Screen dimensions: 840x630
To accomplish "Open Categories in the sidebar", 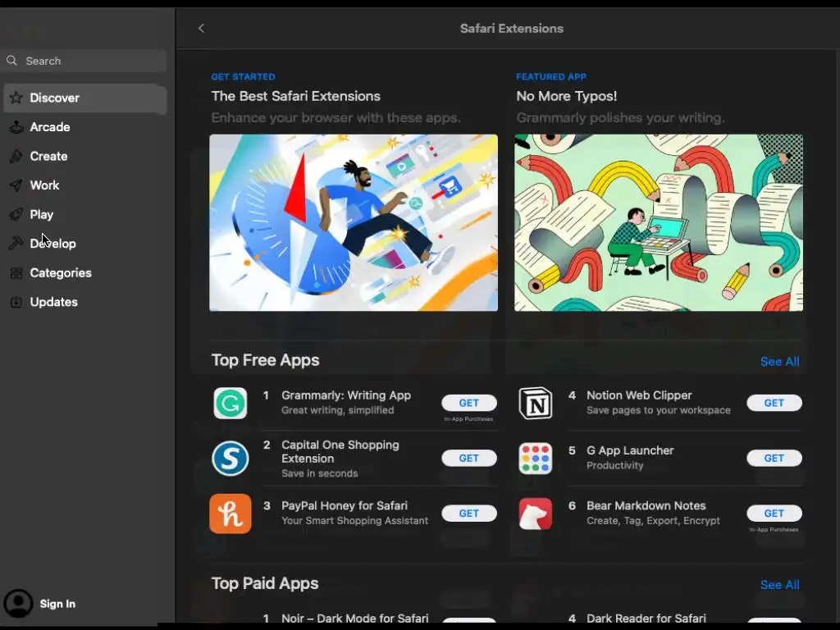I will [x=85, y=272].
